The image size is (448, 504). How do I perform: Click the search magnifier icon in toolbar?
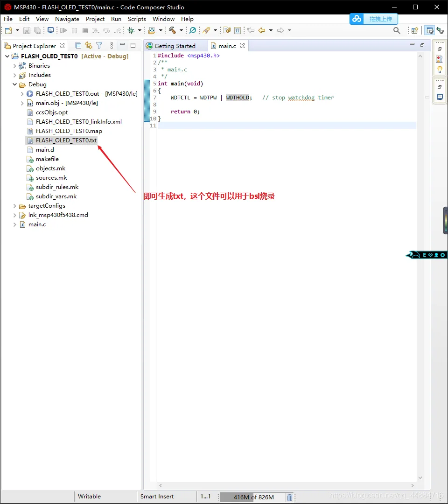pyautogui.click(x=397, y=30)
